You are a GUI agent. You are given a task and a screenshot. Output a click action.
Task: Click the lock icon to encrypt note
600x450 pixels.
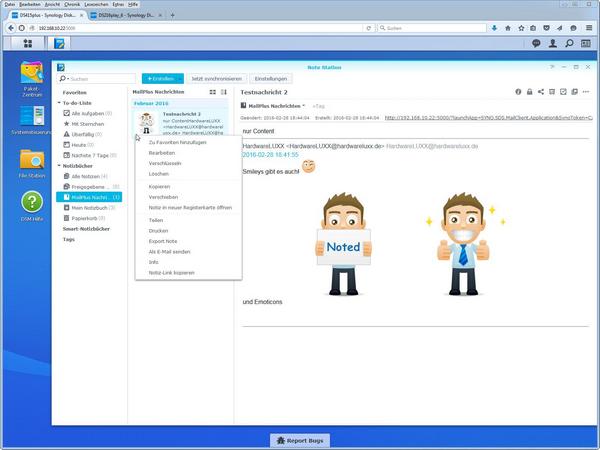pos(530,92)
